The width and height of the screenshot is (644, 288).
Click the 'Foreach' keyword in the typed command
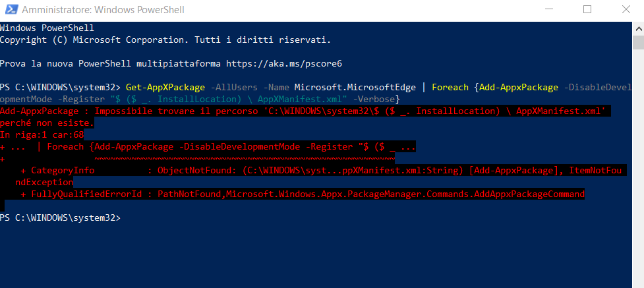point(450,87)
